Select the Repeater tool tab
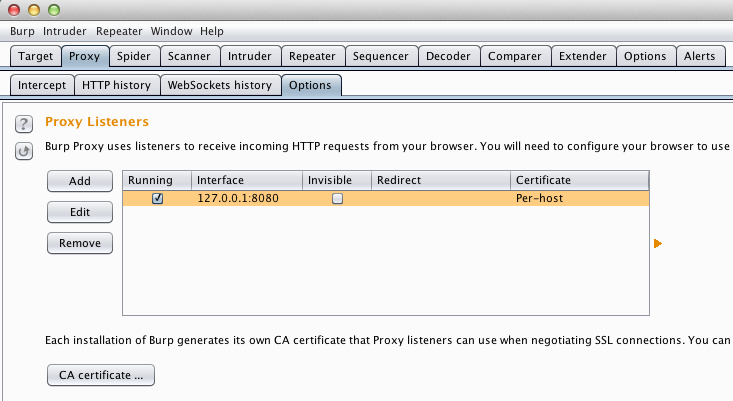The width and height of the screenshot is (733, 401). coord(312,56)
